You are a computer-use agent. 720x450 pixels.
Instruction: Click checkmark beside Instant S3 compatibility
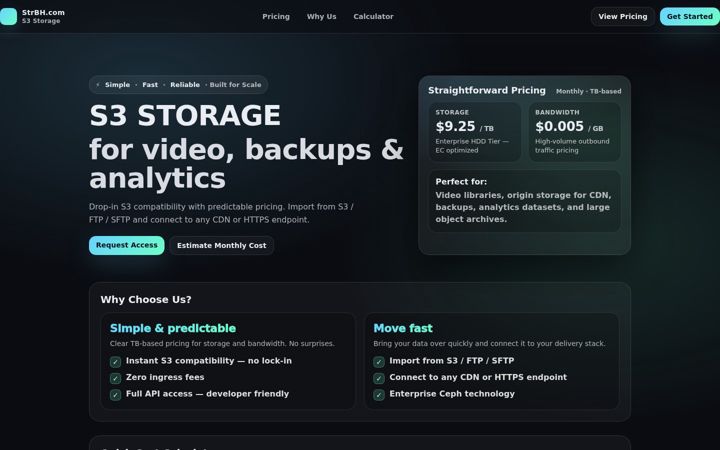coord(115,362)
